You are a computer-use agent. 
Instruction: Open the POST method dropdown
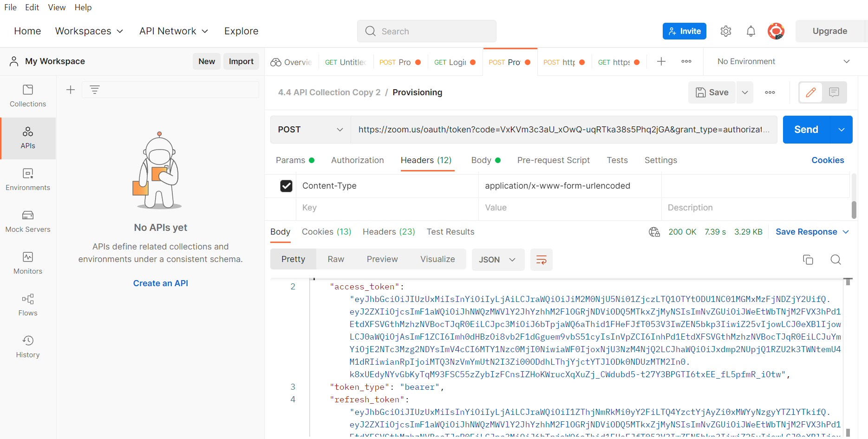[x=310, y=130]
